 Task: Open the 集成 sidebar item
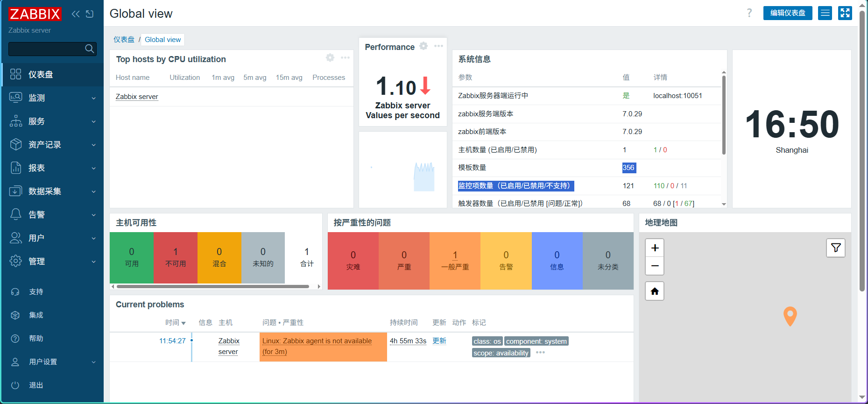52,315
